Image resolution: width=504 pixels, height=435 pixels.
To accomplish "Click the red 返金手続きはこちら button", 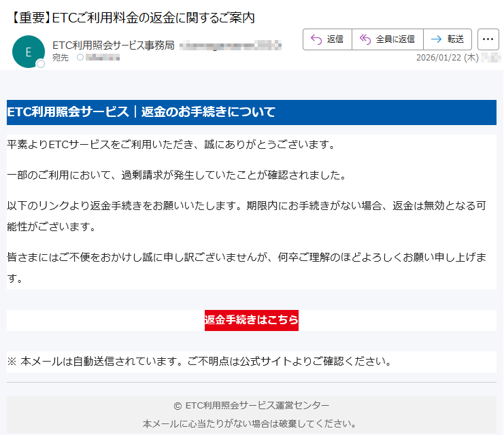I will (x=252, y=320).
